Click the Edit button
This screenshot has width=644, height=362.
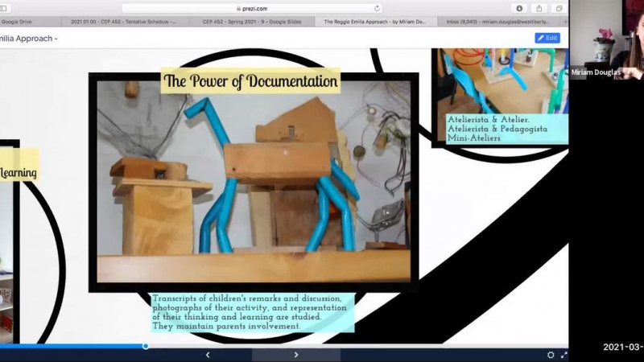coord(547,38)
